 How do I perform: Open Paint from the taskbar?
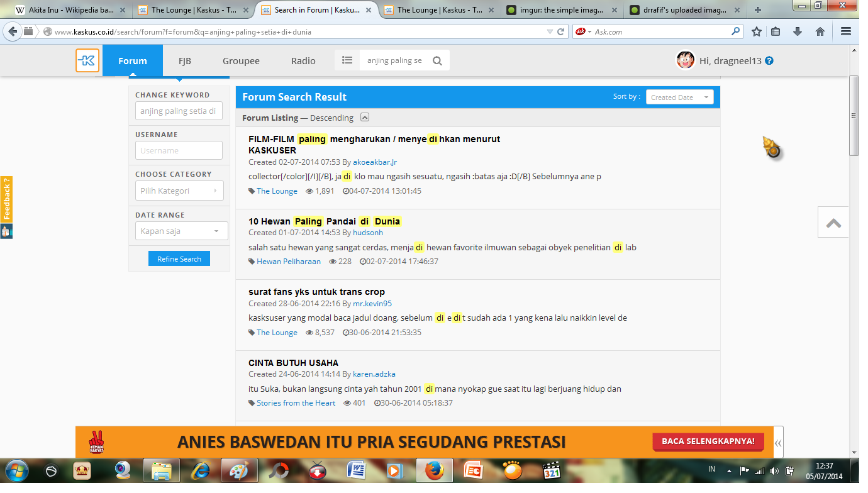tap(239, 470)
